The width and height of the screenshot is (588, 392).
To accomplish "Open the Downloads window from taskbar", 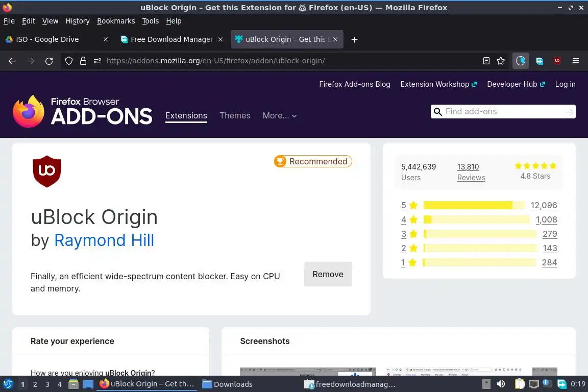I will (227, 384).
